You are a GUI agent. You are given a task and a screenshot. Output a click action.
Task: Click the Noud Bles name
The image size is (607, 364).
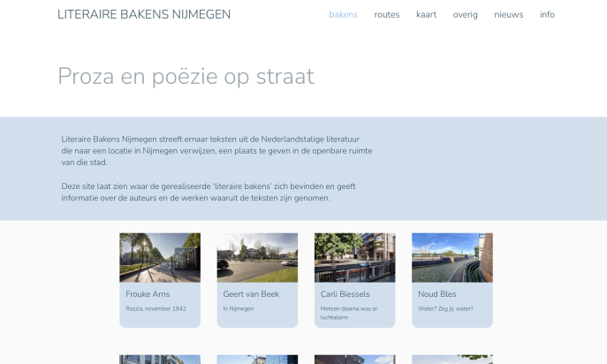pos(437,294)
